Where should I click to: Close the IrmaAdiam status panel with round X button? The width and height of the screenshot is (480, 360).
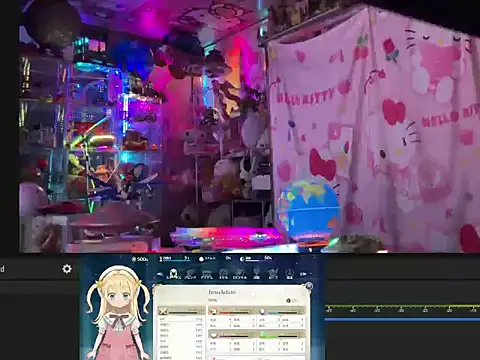click(x=309, y=286)
